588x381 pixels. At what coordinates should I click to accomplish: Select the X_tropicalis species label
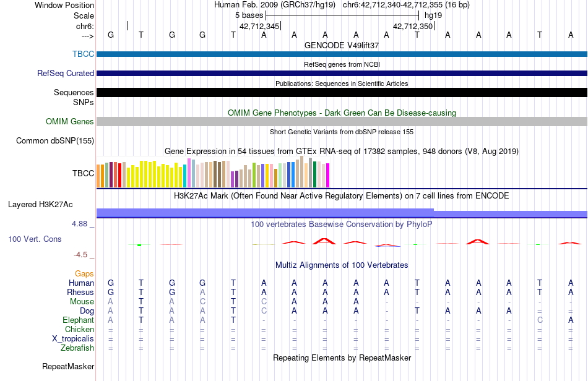pos(73,339)
